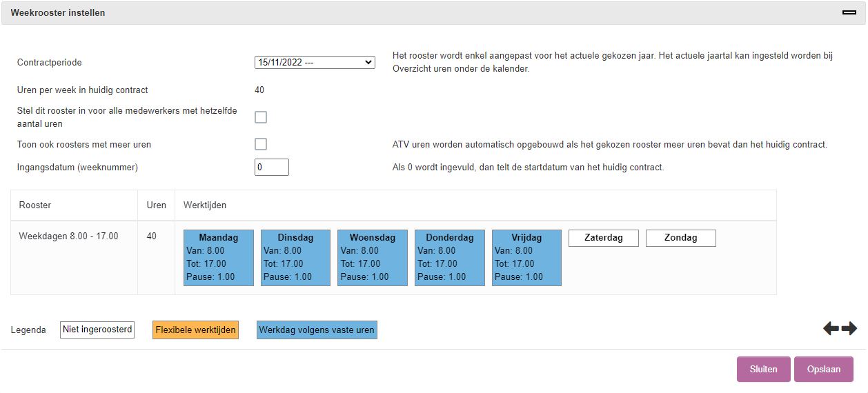Click the left arrow icon
Image resolution: width=868 pixels, height=393 pixels.
(831, 329)
